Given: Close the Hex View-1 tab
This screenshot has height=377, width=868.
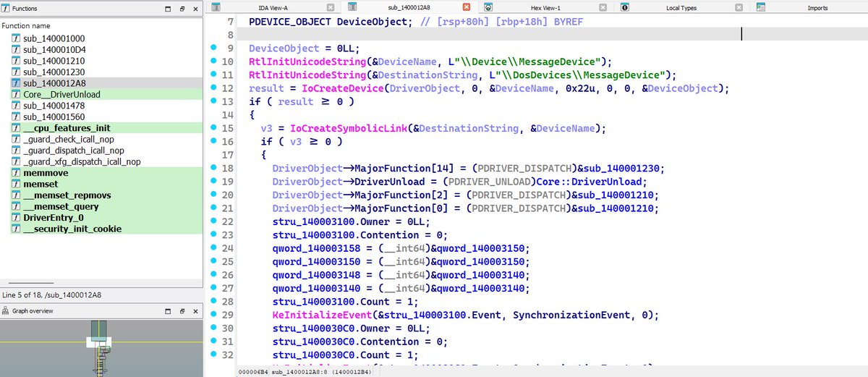Looking at the screenshot, I should [603, 7].
